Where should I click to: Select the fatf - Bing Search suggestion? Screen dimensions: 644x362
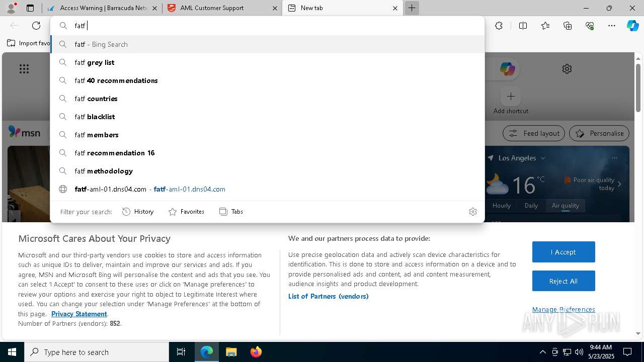267,44
